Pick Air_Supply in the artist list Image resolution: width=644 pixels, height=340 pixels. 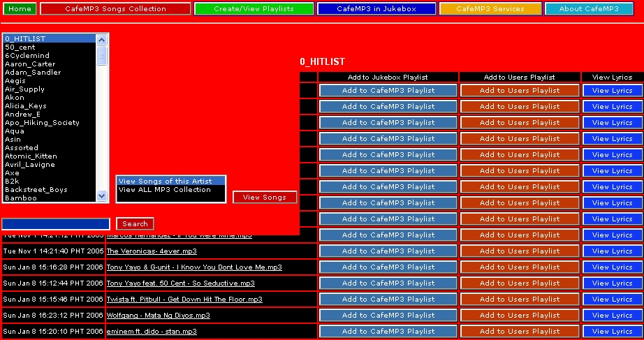(x=24, y=89)
